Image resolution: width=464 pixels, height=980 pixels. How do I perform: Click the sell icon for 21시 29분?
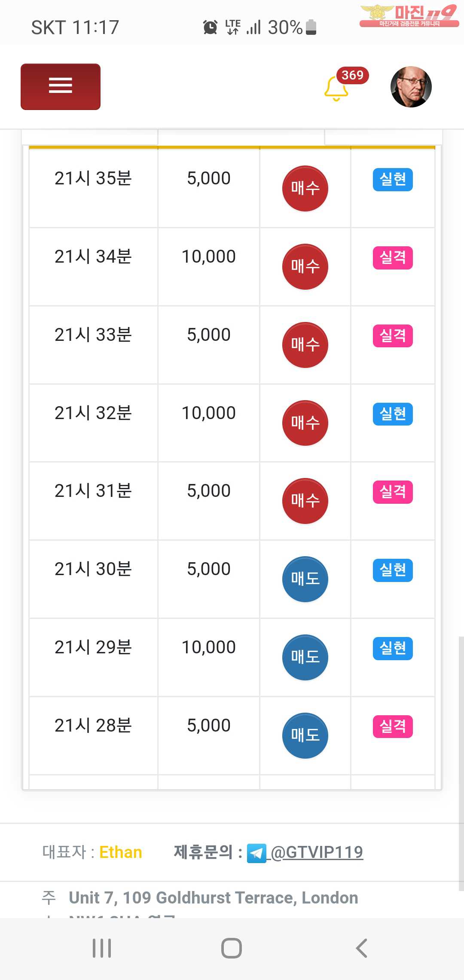coord(305,657)
